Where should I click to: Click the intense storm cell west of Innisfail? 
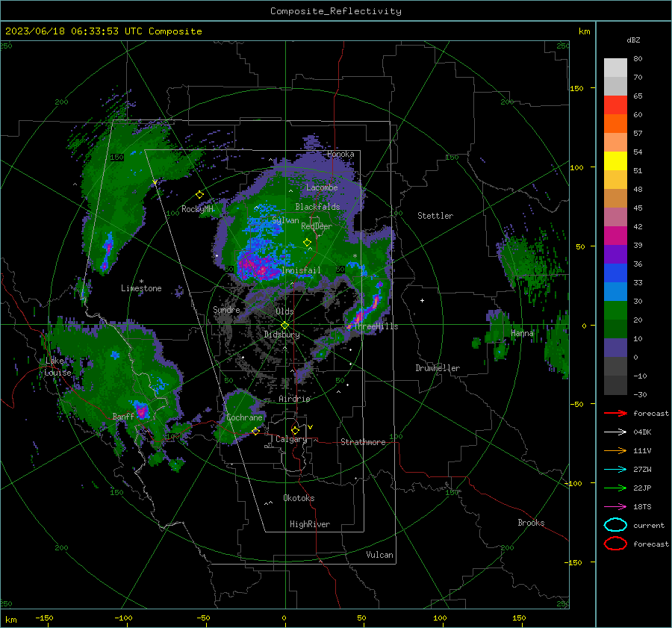[x=258, y=267]
